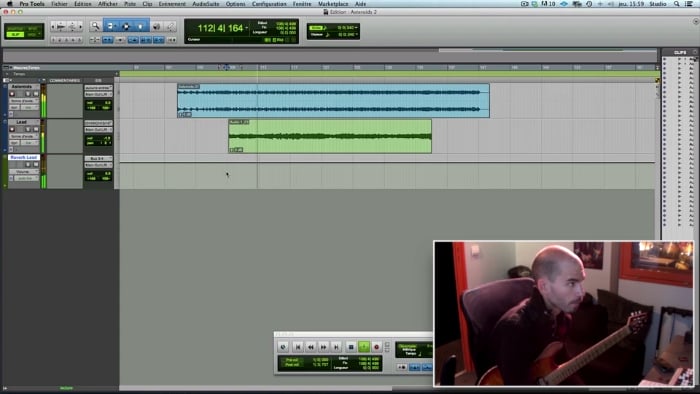Click Rewind in transport window

tap(311, 347)
